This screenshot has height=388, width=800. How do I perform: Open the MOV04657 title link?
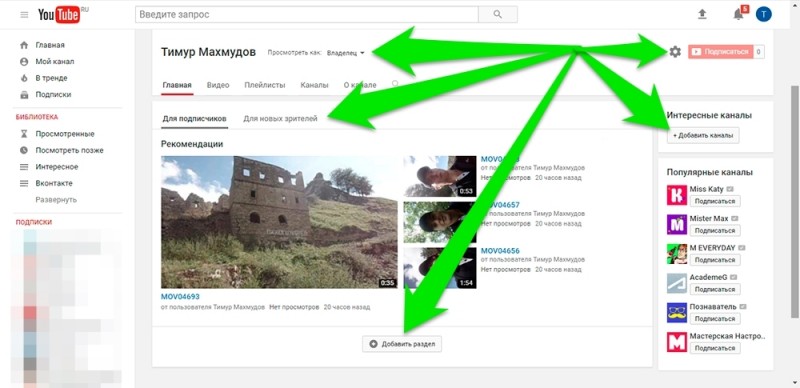pyautogui.click(x=500, y=205)
